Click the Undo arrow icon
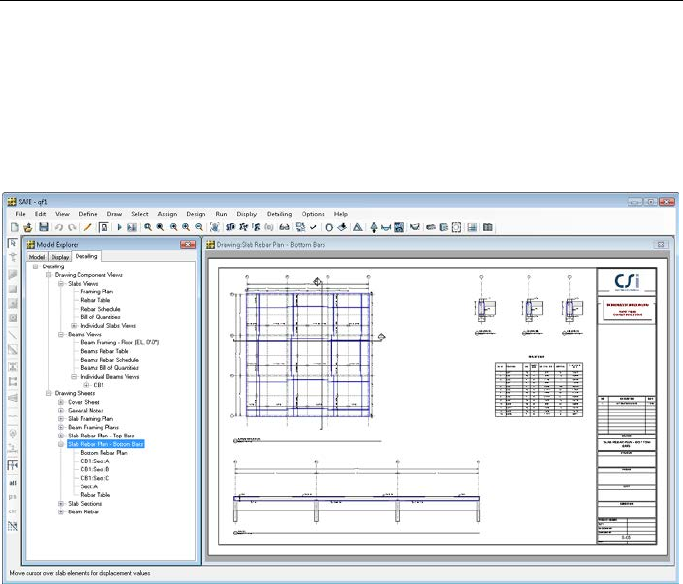This screenshot has width=683, height=584. (58, 228)
